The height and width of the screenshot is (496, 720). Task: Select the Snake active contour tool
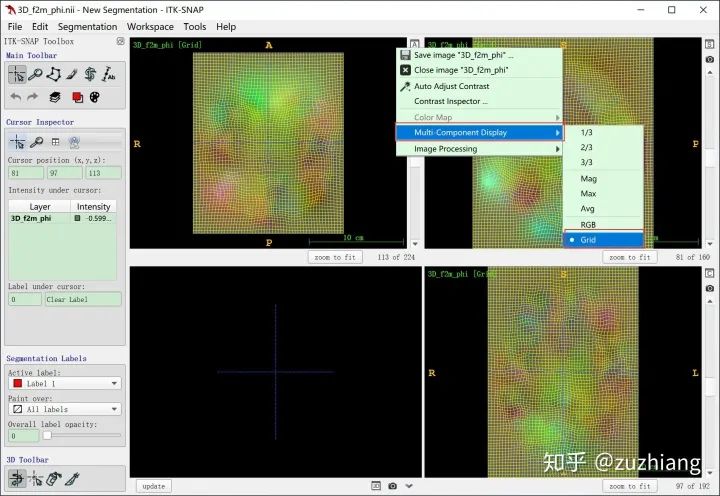[90, 74]
